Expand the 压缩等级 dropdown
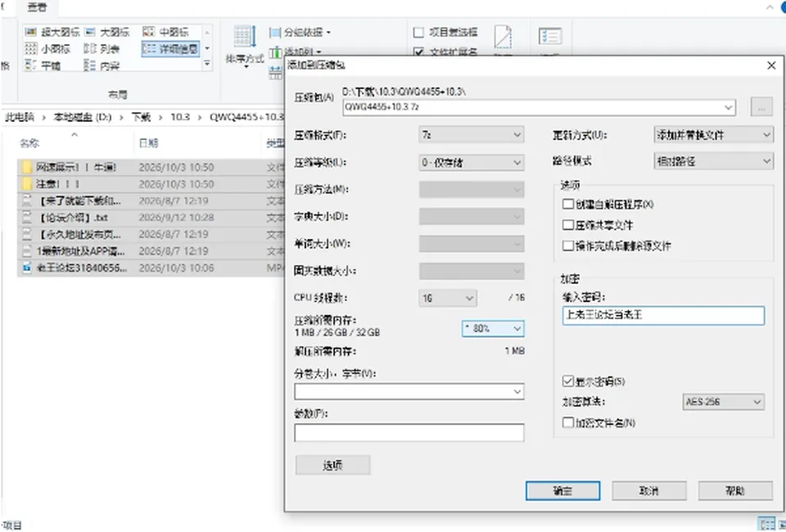This screenshot has height=532, width=786. tap(472, 162)
